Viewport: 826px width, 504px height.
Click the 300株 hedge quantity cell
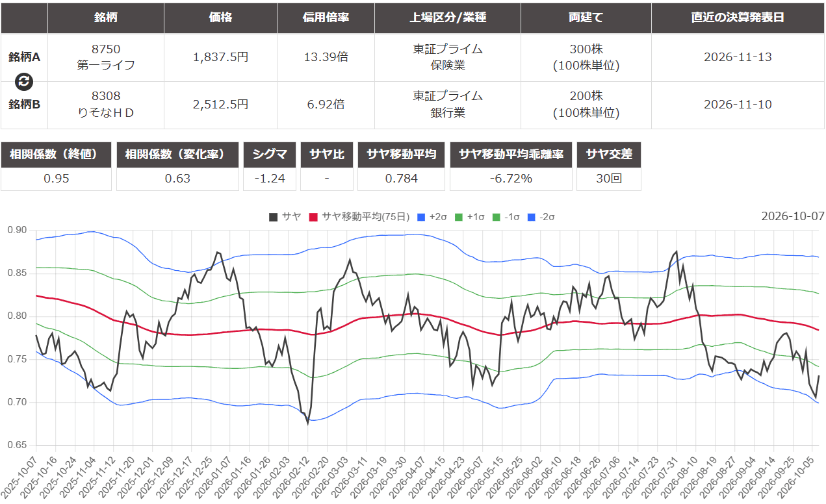pyautogui.click(x=586, y=57)
